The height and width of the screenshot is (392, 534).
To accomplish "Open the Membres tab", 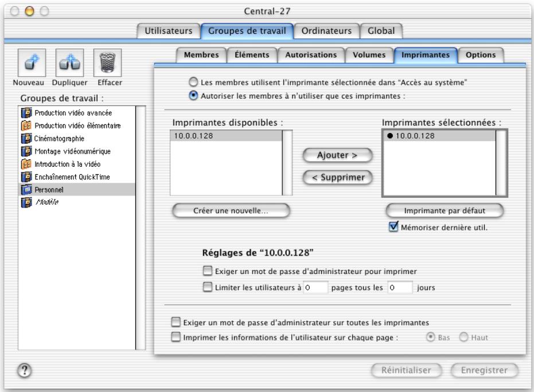I will tap(201, 55).
